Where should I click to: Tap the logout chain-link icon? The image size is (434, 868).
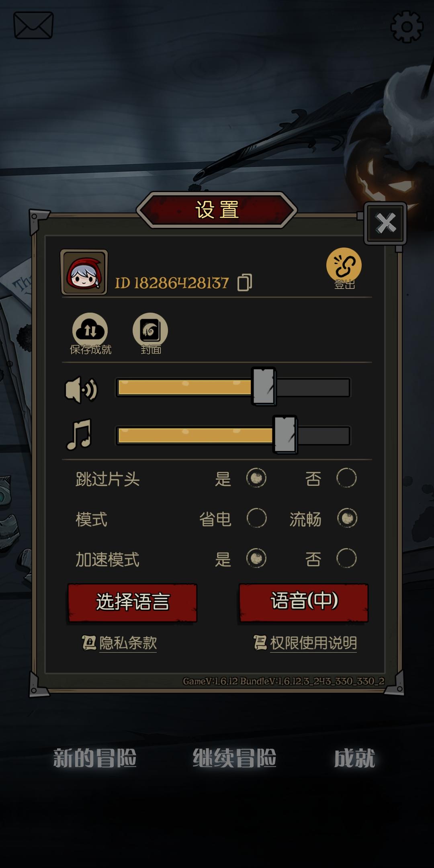coord(344,265)
